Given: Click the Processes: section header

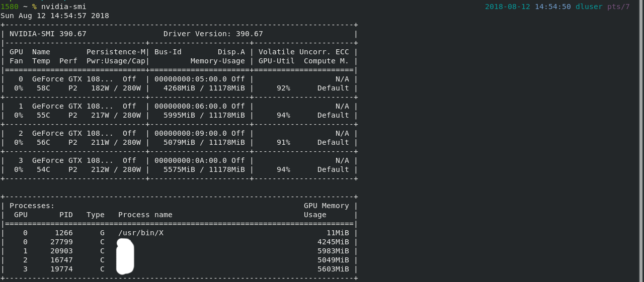Looking at the screenshot, I should [x=32, y=206].
